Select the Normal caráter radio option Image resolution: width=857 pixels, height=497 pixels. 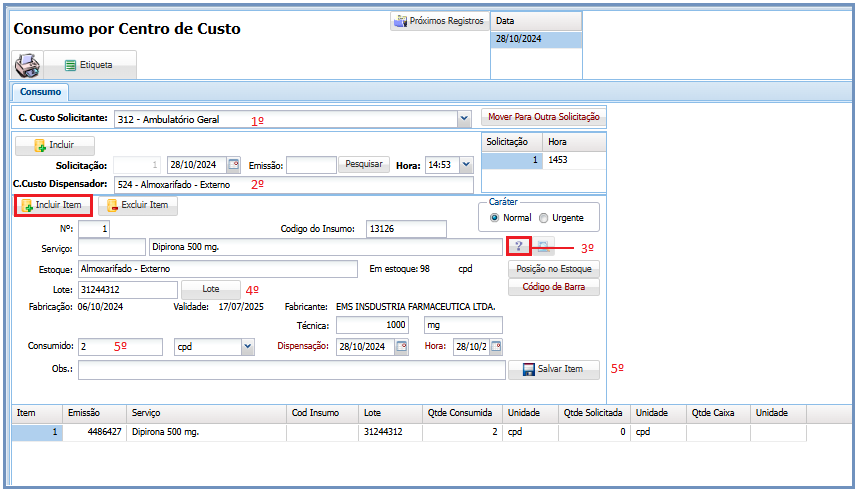(x=495, y=217)
